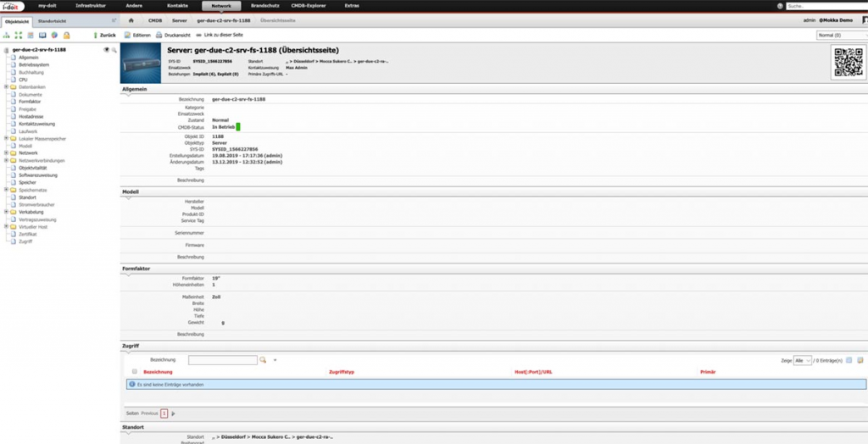This screenshot has width=868, height=444.
Task: Click the Druckansicht printer icon
Action: coord(159,36)
